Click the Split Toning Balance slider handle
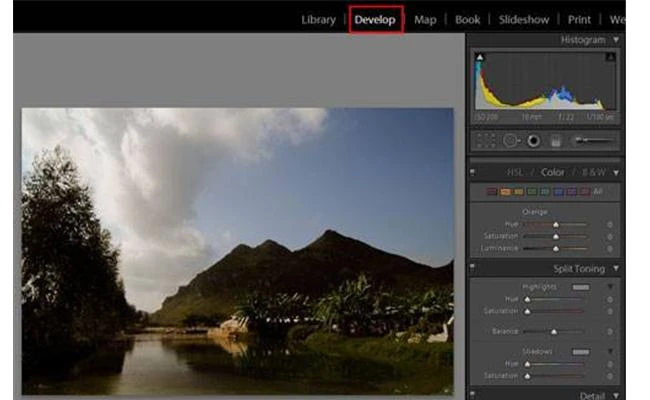650x400 pixels. click(554, 332)
